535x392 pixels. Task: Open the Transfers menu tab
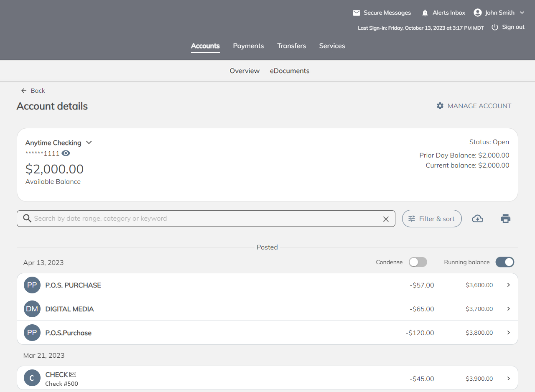coord(291,46)
